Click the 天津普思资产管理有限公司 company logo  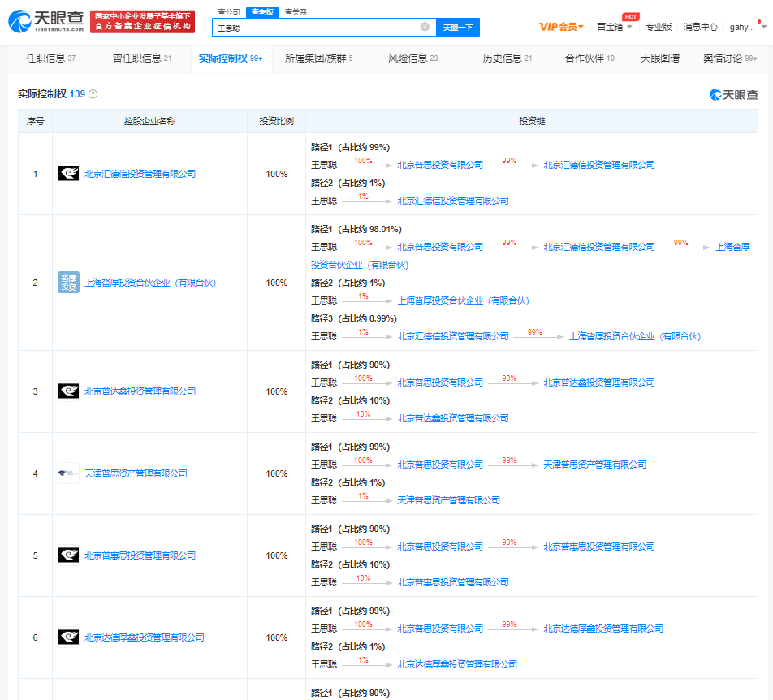coord(68,473)
